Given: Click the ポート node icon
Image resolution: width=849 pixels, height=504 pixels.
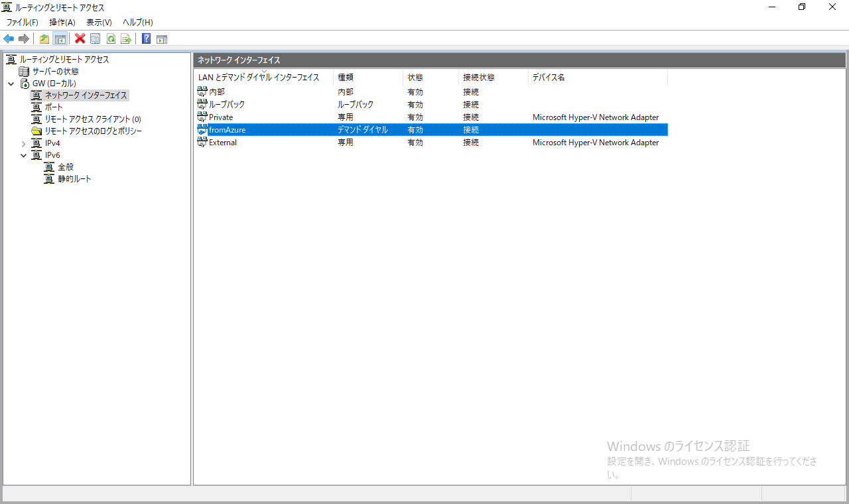Looking at the screenshot, I should (36, 107).
